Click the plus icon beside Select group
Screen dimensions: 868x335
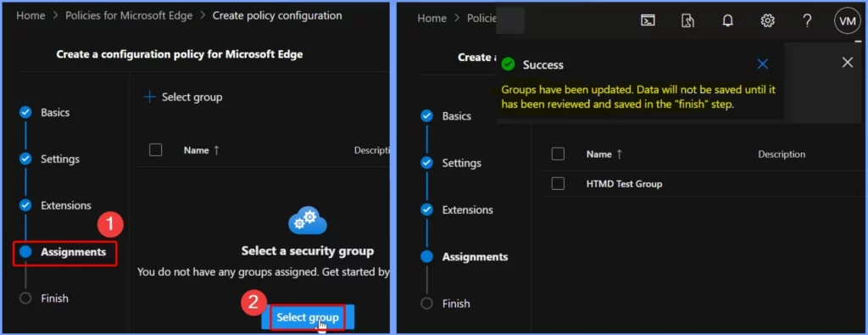[x=149, y=97]
